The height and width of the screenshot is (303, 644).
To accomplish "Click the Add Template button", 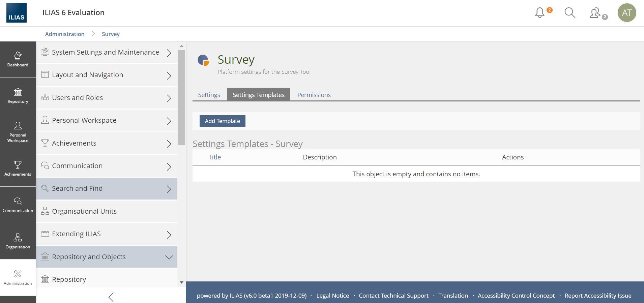I will tap(222, 121).
